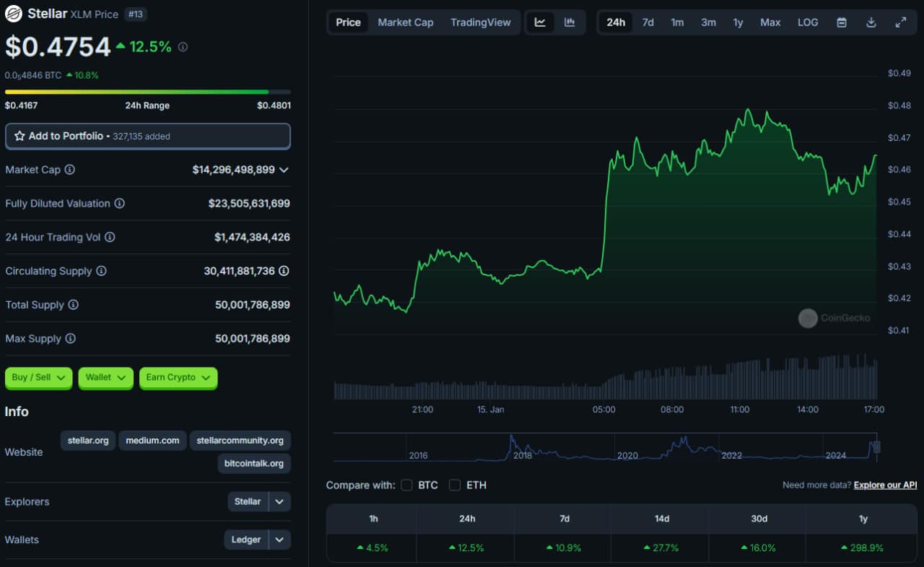Click the 30d 16.0% performance cell

tap(759, 547)
